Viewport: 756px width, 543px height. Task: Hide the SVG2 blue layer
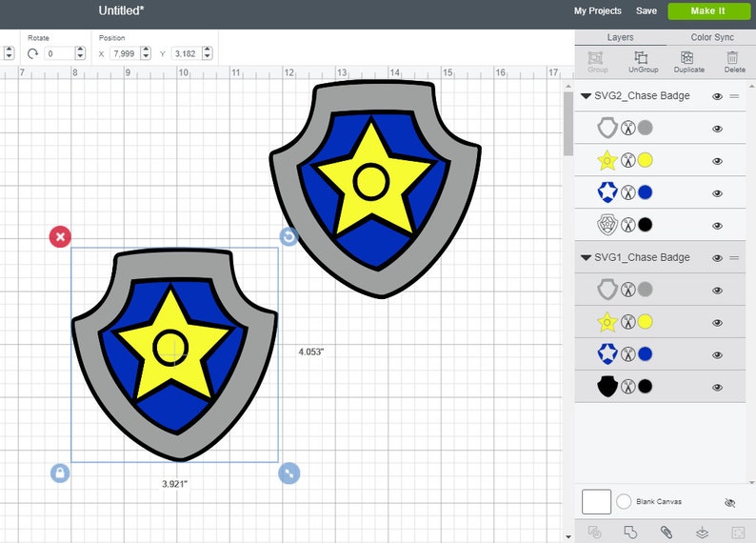pyautogui.click(x=717, y=193)
